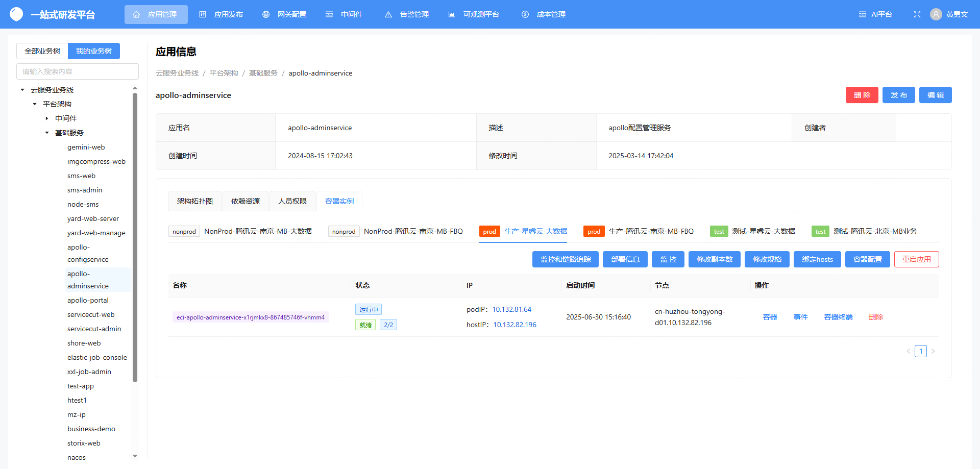Switch to the 架构拓扑图 tab
Screen dimensions: 980x469
[x=194, y=201]
